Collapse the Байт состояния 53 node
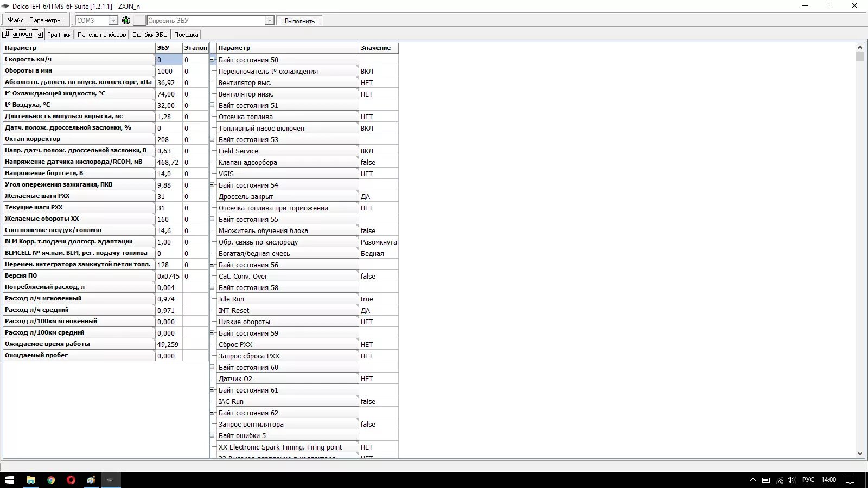868x488 pixels. [213, 139]
